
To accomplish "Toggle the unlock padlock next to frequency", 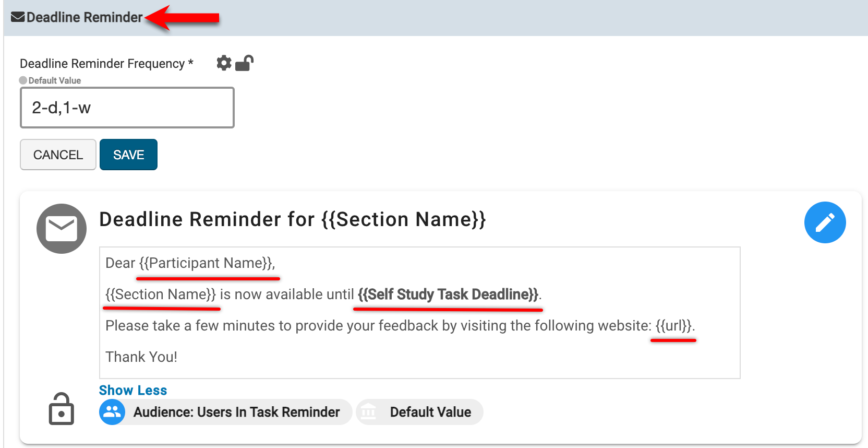I will click(244, 63).
